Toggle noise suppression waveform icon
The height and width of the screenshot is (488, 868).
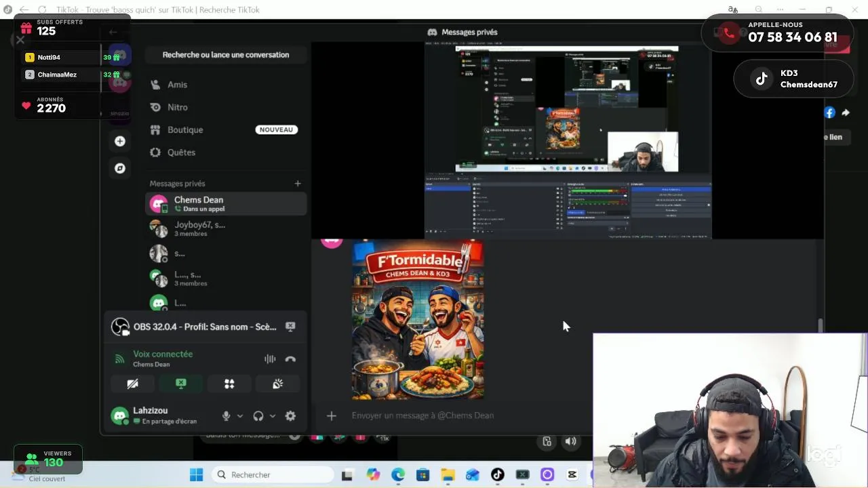point(270,359)
